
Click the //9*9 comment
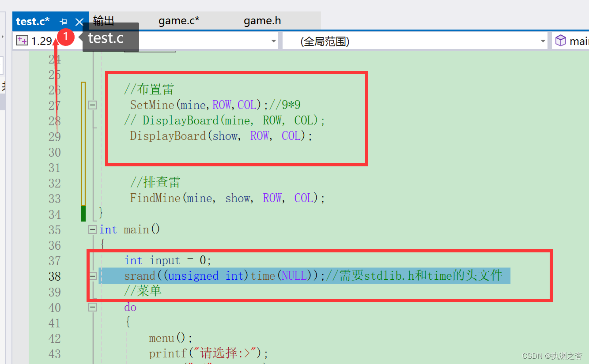point(285,105)
